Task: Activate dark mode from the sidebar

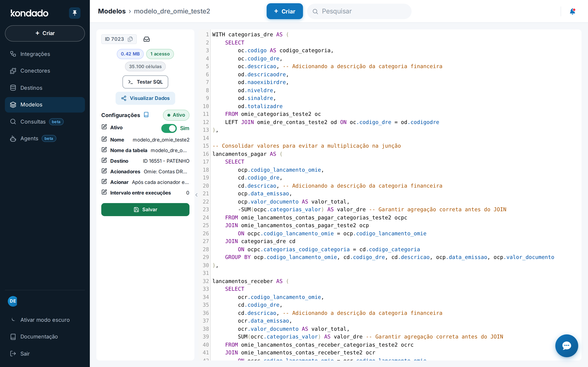Action: (x=45, y=320)
